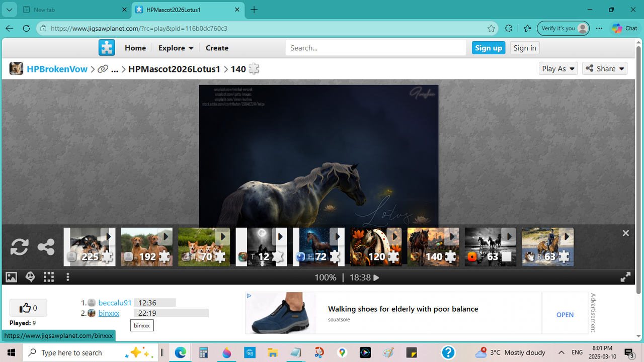Open the Play As dropdown
The width and height of the screenshot is (644, 362).
[x=558, y=69]
